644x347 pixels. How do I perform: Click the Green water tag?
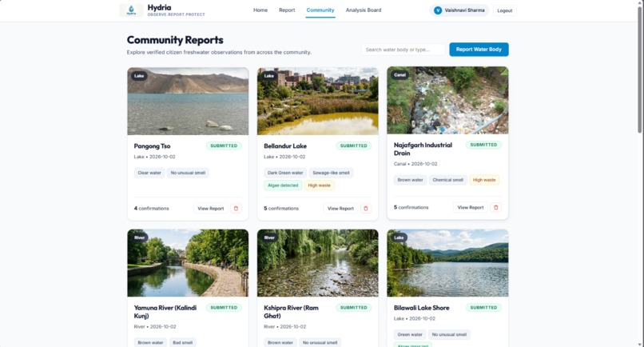point(409,334)
